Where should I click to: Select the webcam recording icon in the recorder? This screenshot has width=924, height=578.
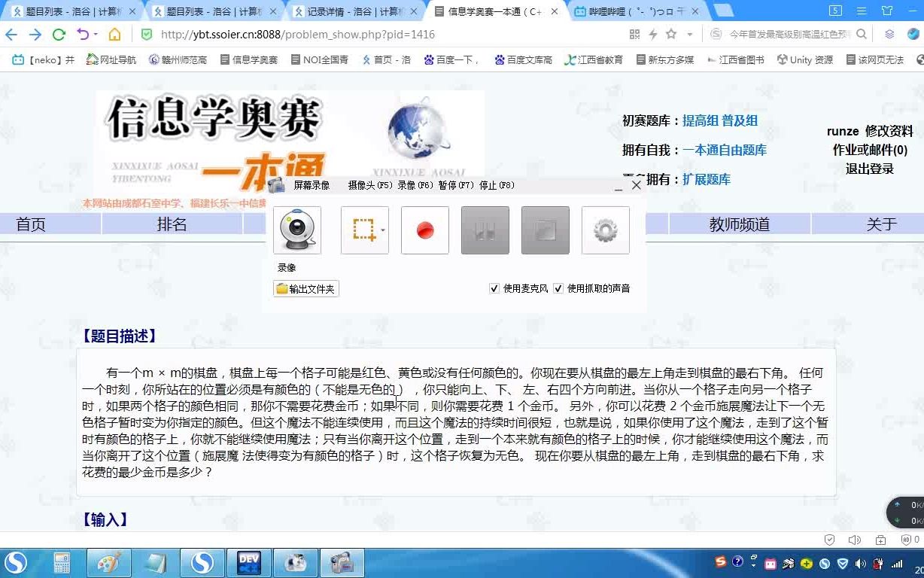point(296,230)
